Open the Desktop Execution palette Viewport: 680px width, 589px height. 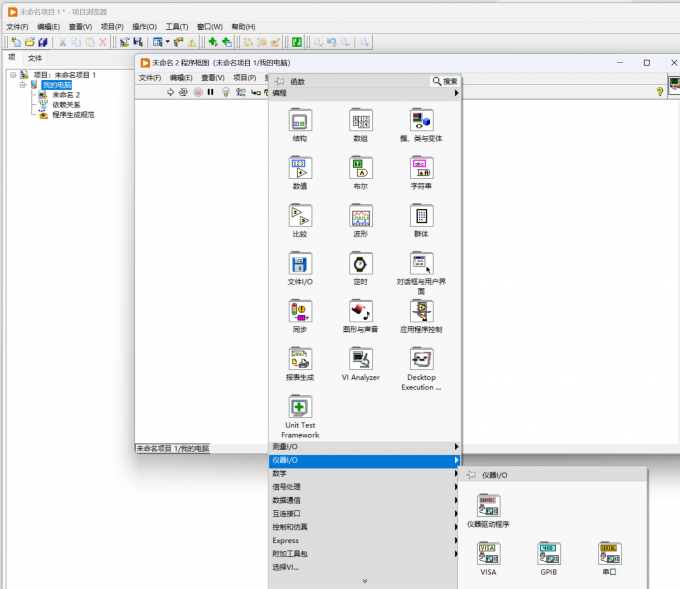[422, 359]
